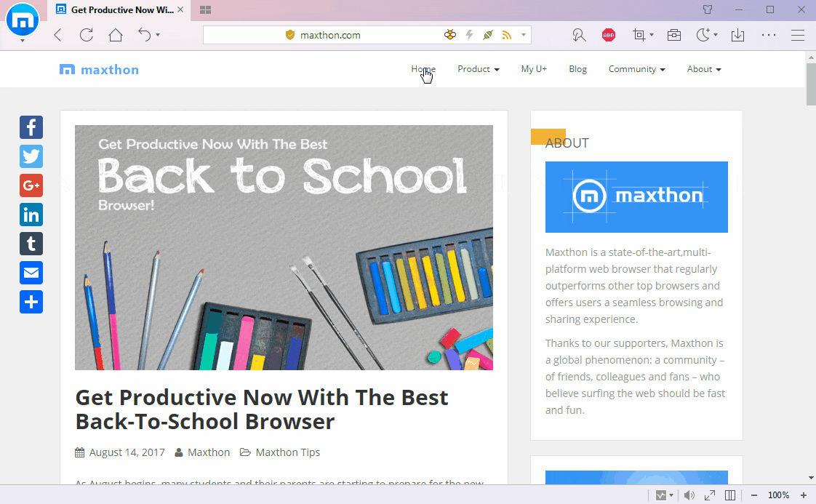Toggle night mode moon icon

click(x=703, y=35)
